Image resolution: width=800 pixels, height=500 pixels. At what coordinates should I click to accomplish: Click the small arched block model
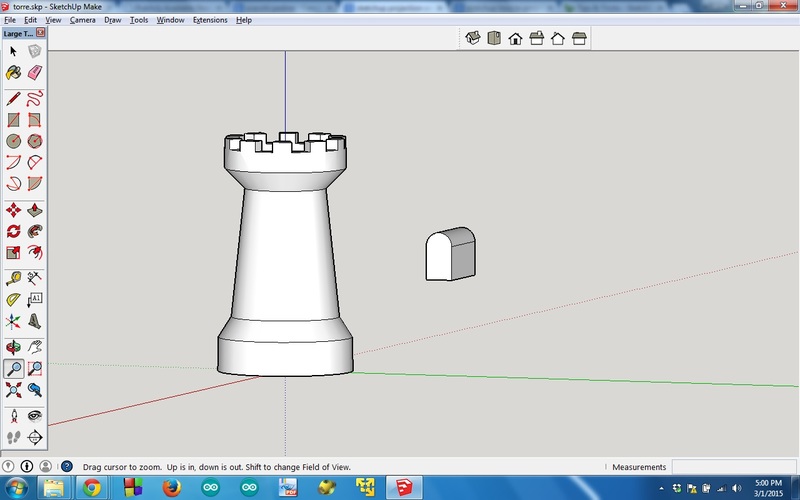[451, 254]
